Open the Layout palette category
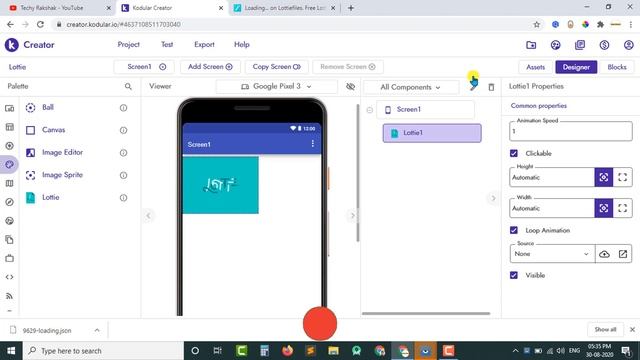This screenshot has height=360, width=640. coord(9,127)
